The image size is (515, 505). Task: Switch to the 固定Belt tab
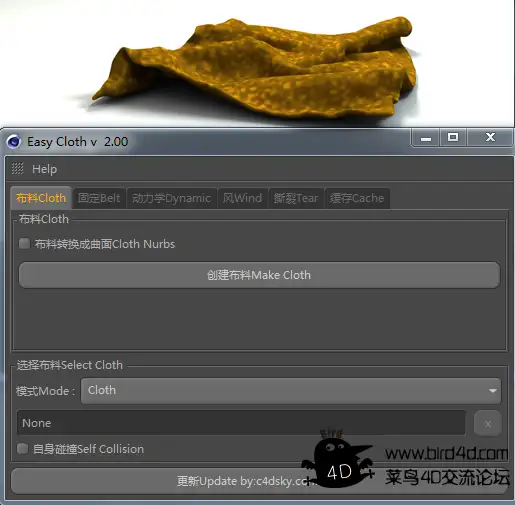[x=99, y=198]
